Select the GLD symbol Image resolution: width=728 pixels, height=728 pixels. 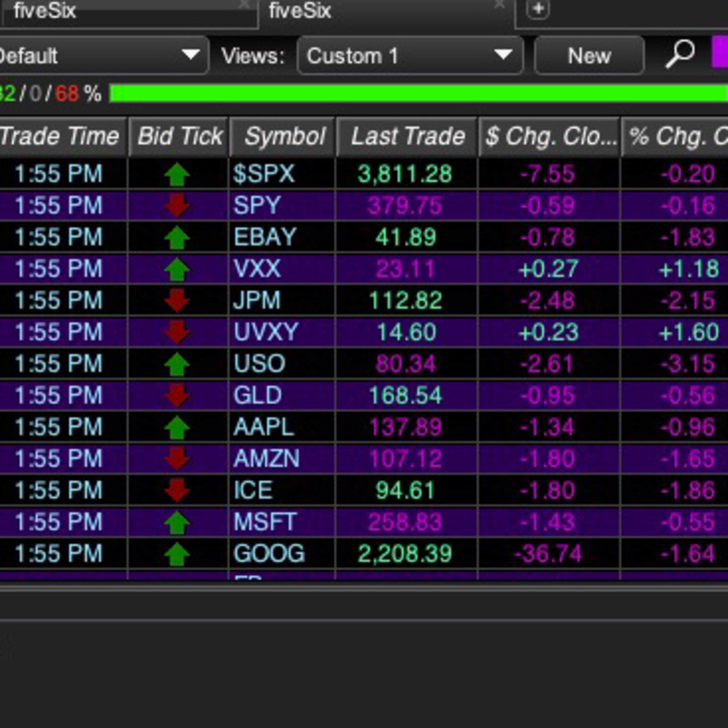(258, 396)
